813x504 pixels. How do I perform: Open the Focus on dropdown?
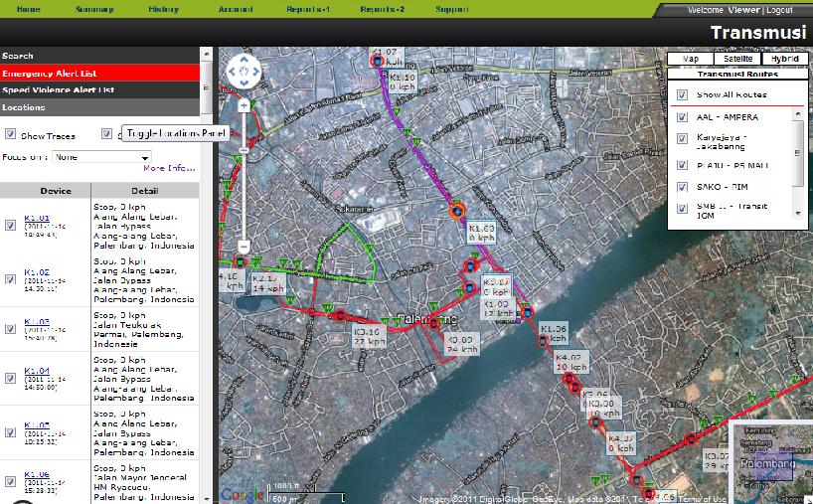(102, 157)
